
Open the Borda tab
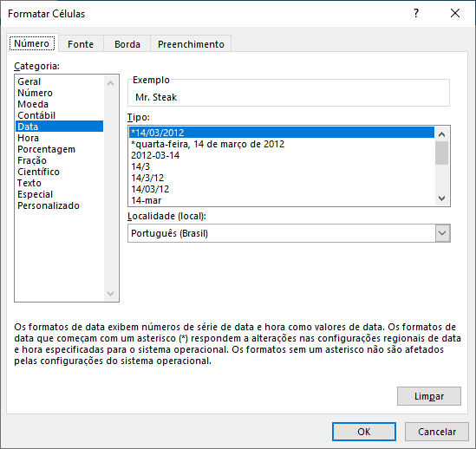127,44
